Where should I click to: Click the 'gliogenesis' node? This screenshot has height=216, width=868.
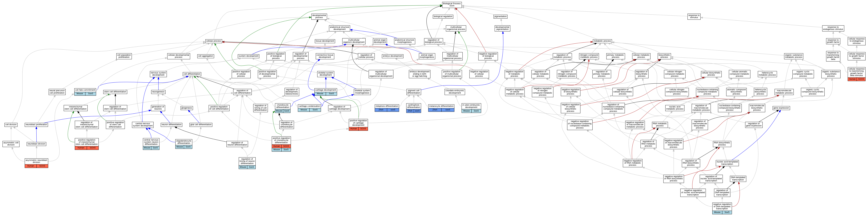coord(187,108)
